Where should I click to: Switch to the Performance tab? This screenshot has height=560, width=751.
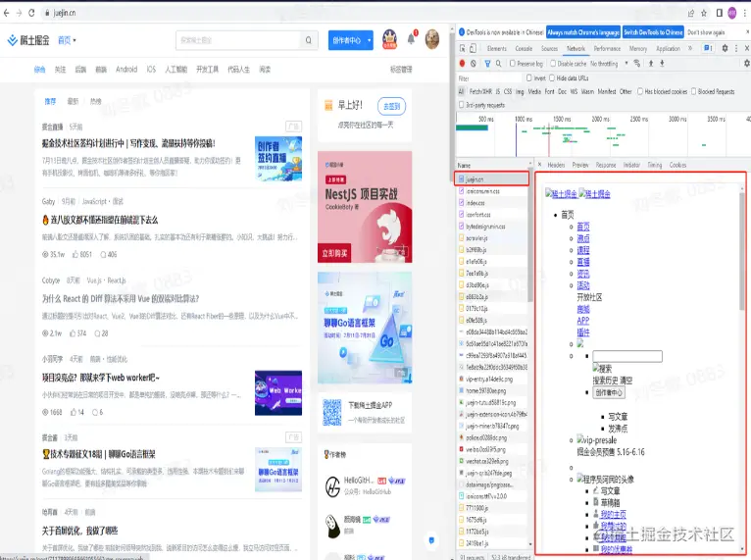pyautogui.click(x=607, y=48)
